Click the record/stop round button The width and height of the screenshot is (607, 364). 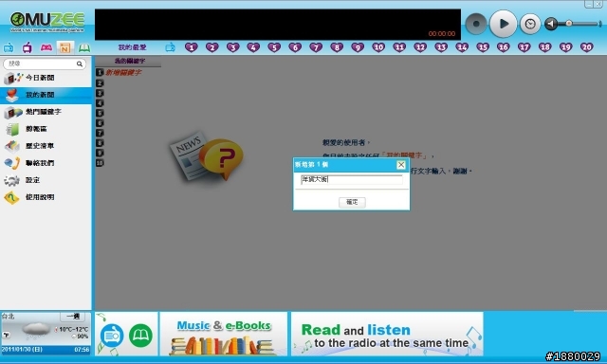click(476, 24)
